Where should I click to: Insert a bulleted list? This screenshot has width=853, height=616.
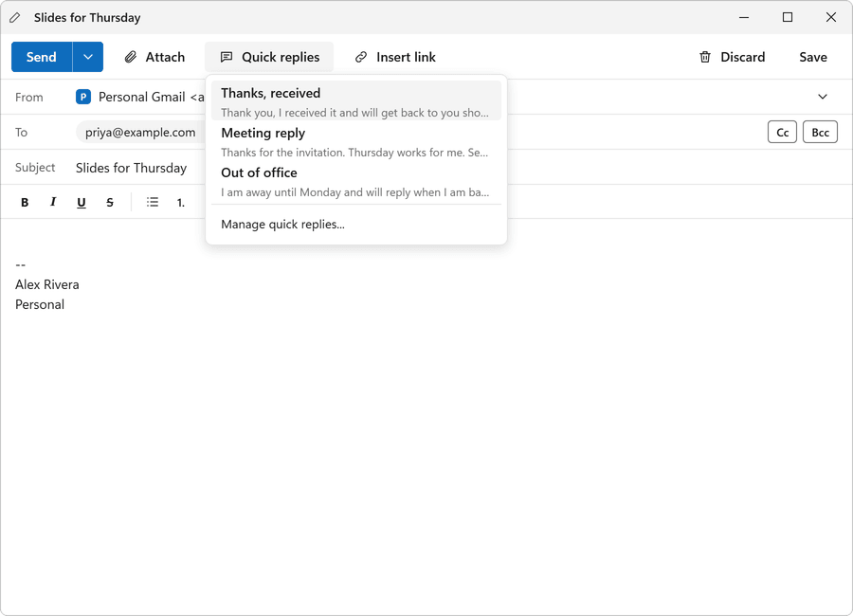[153, 203]
